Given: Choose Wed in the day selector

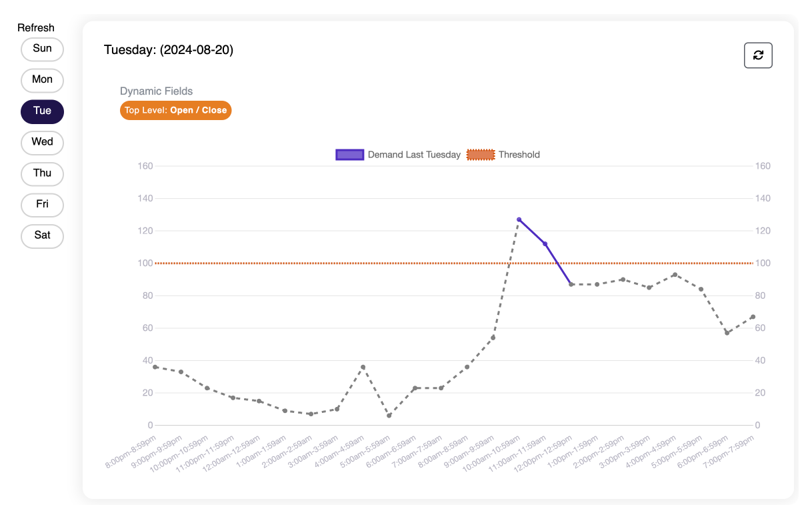Looking at the screenshot, I should click(42, 142).
